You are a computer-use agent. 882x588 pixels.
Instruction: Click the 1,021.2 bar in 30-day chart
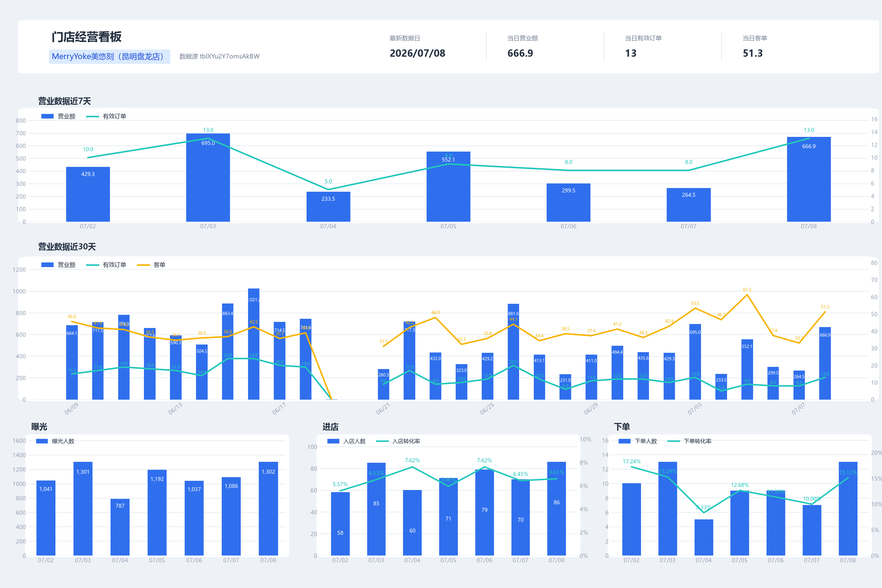click(x=254, y=344)
